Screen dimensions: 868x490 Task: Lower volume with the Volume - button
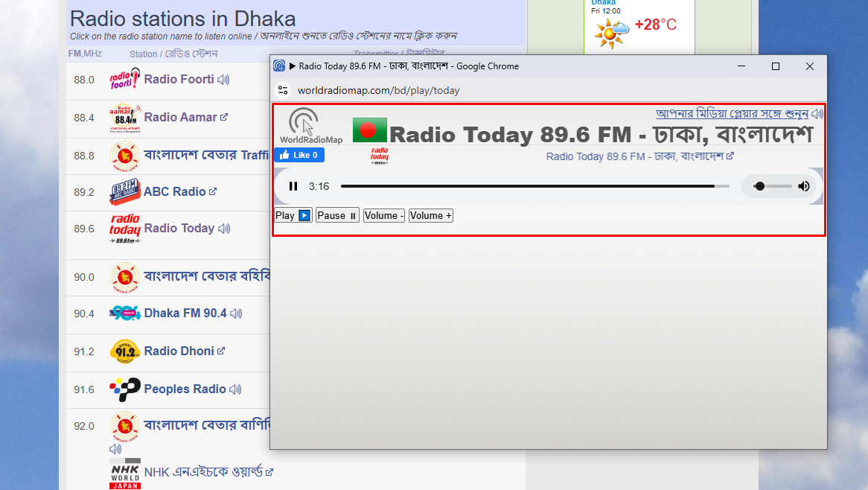(x=383, y=215)
